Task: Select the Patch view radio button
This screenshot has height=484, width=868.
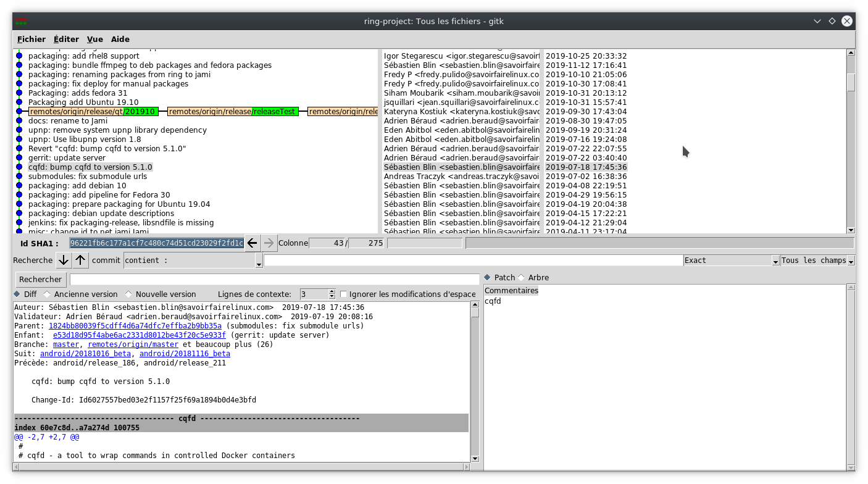Action: (x=487, y=278)
